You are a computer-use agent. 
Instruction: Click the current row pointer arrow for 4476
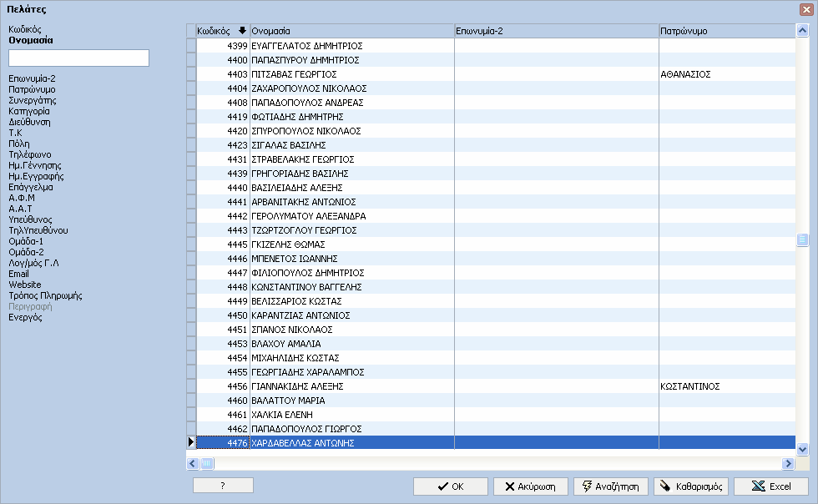[191, 442]
